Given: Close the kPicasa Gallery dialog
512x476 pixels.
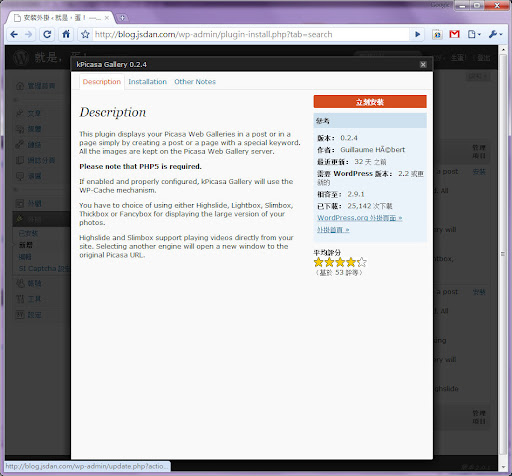Looking at the screenshot, I should click(x=423, y=64).
